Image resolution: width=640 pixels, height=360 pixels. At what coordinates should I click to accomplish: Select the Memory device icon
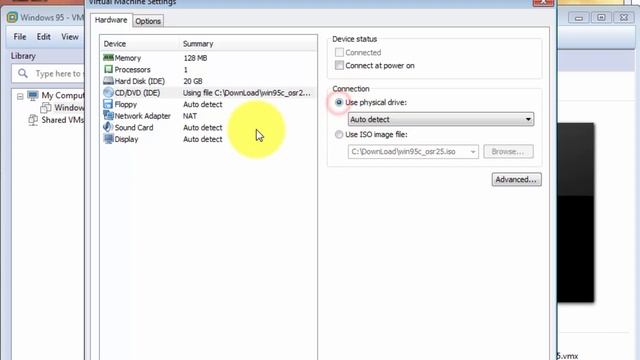(x=108, y=58)
